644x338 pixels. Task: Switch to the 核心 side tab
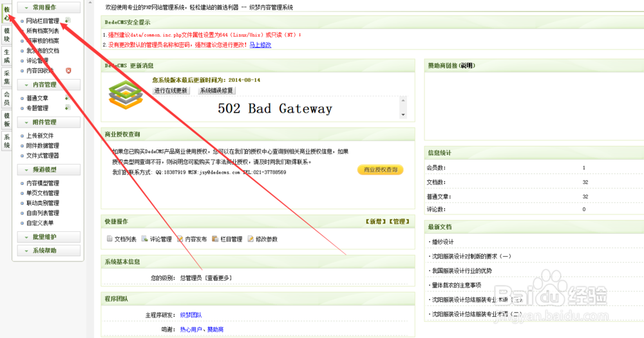click(x=6, y=14)
